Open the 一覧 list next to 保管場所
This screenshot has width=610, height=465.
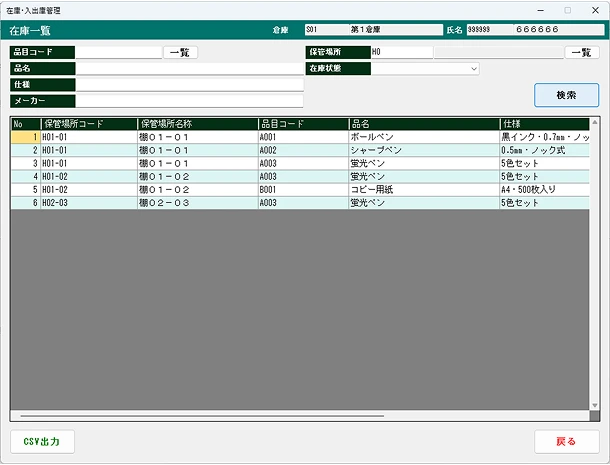click(582, 52)
